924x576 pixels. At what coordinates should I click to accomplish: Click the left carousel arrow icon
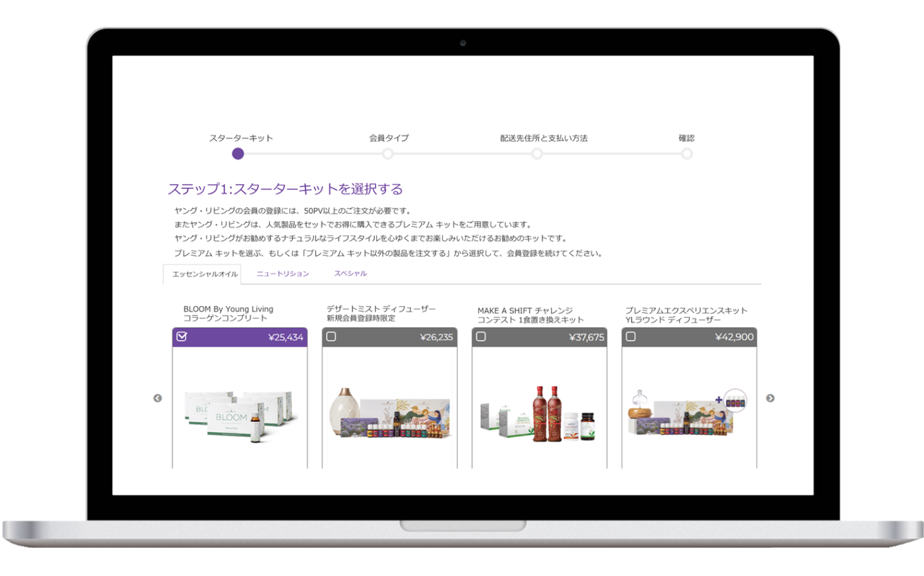tap(158, 398)
